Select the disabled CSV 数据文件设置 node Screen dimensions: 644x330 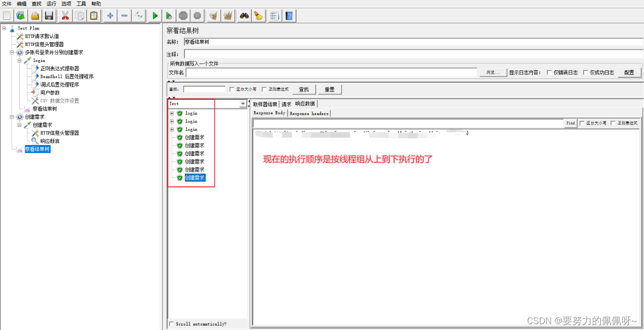click(59, 101)
